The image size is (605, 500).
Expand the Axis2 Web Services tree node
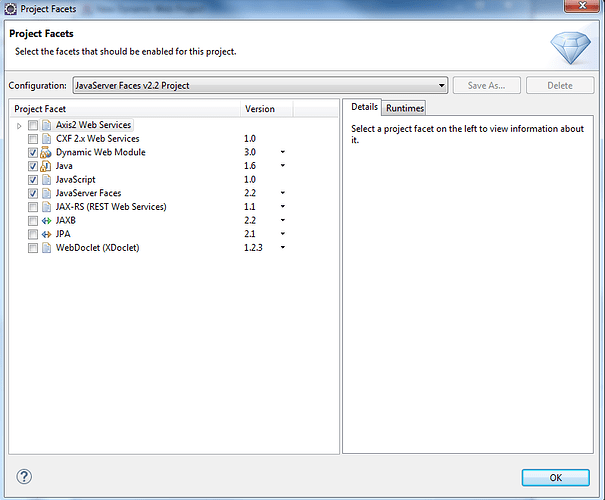point(19,125)
